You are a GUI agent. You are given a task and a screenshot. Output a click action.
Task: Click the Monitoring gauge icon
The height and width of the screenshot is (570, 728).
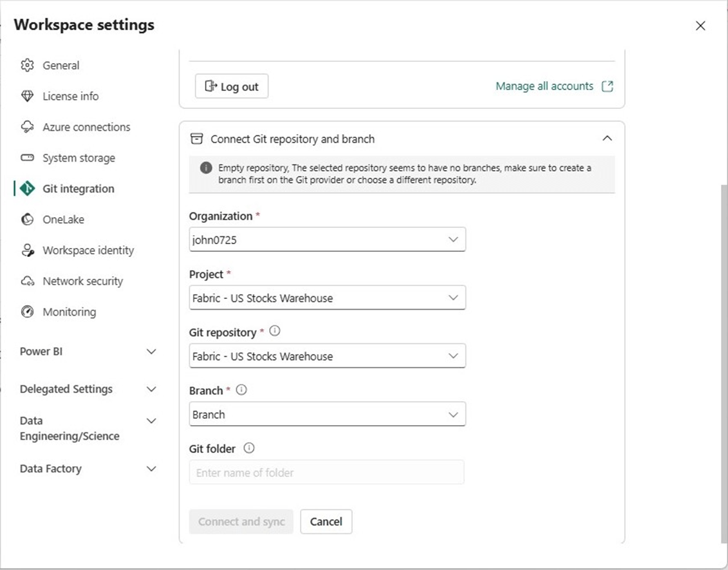[x=27, y=312]
